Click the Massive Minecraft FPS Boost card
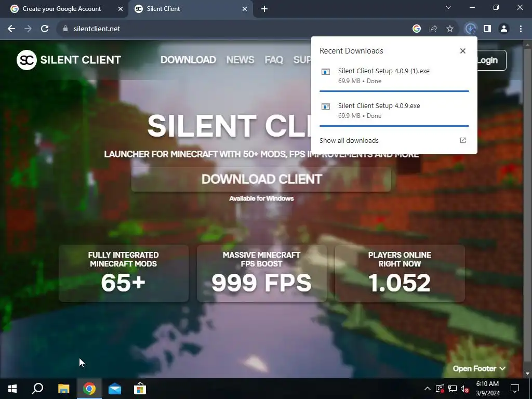Image resolution: width=532 pixels, height=399 pixels. point(262,273)
